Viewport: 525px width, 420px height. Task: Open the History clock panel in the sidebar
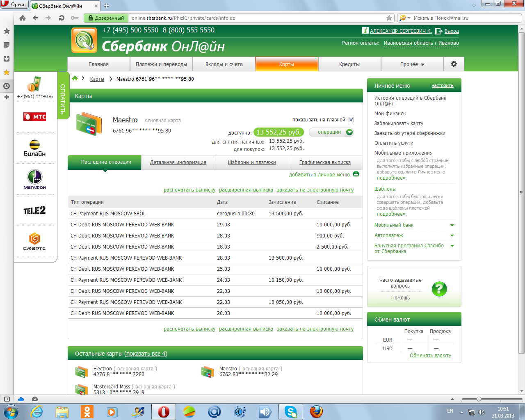(7, 86)
